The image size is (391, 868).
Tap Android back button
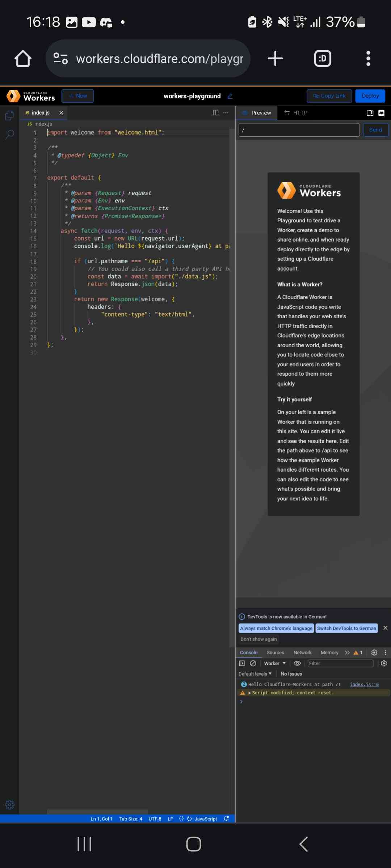tap(303, 844)
